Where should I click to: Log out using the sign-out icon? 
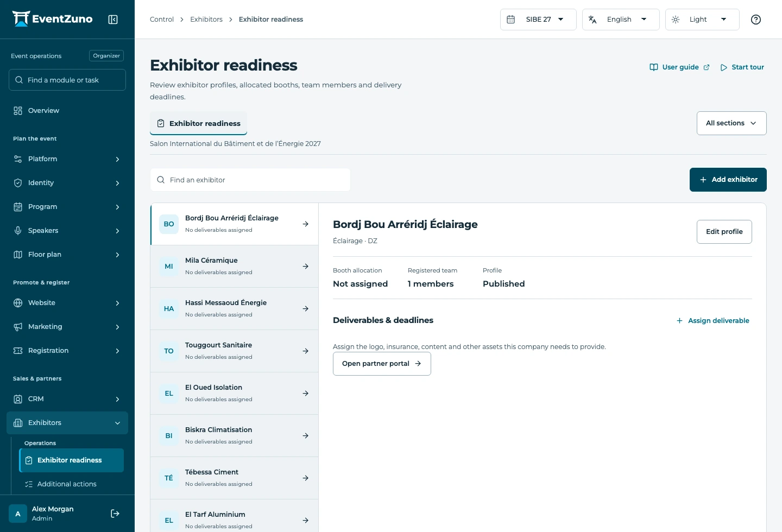(115, 514)
